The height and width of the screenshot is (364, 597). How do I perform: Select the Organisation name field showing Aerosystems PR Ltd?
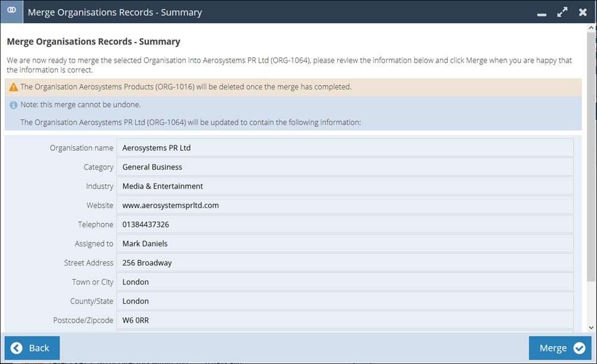[x=346, y=147]
